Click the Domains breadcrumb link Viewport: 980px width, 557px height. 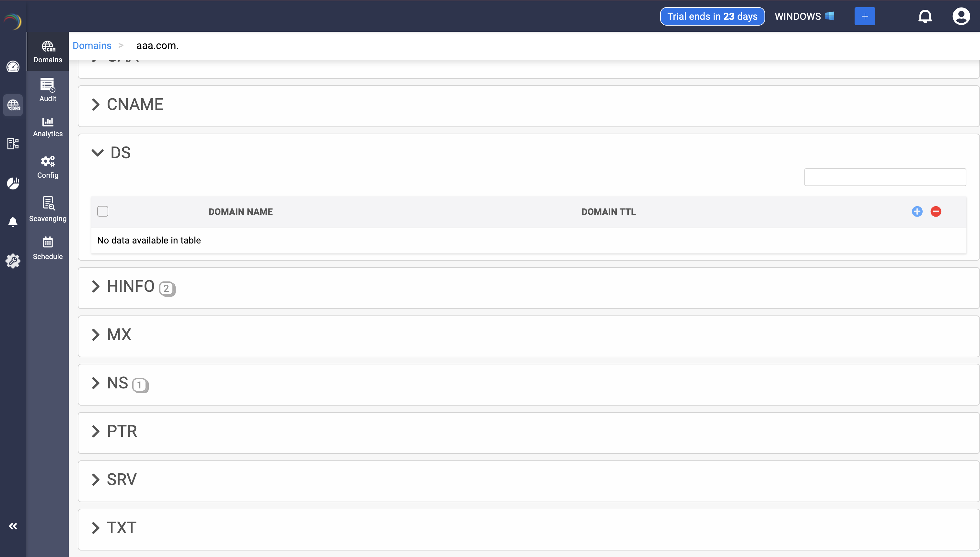(92, 45)
